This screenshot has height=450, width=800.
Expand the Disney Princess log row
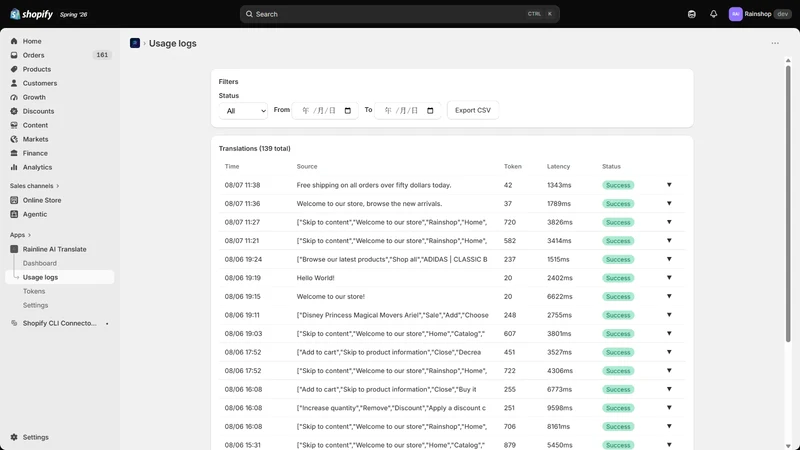[669, 315]
